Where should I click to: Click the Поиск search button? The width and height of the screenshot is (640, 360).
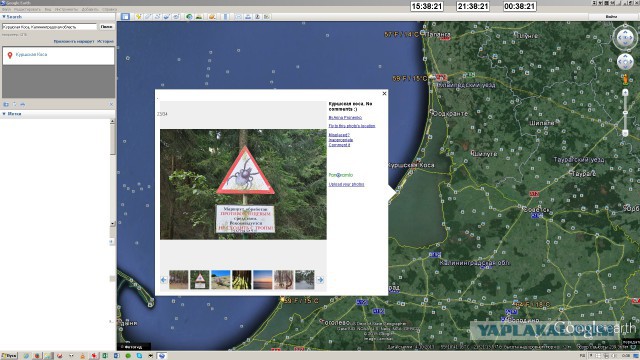pyautogui.click(x=107, y=27)
